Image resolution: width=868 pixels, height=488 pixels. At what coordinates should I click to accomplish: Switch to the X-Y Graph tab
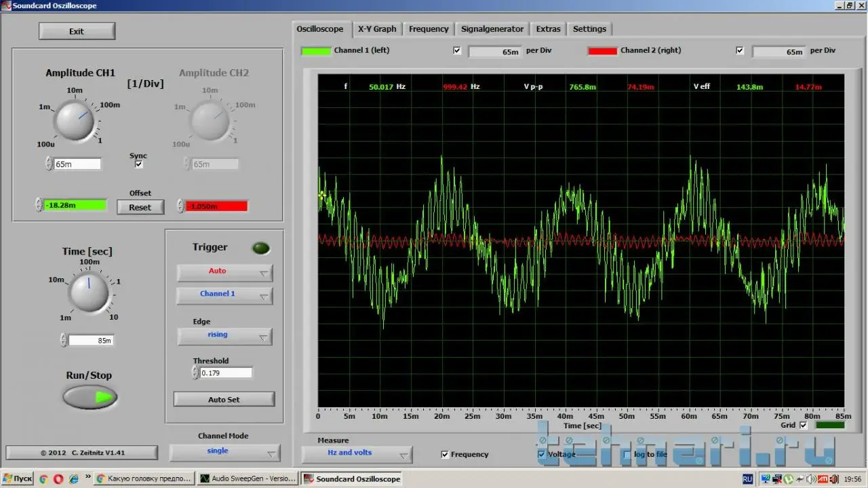coord(377,29)
